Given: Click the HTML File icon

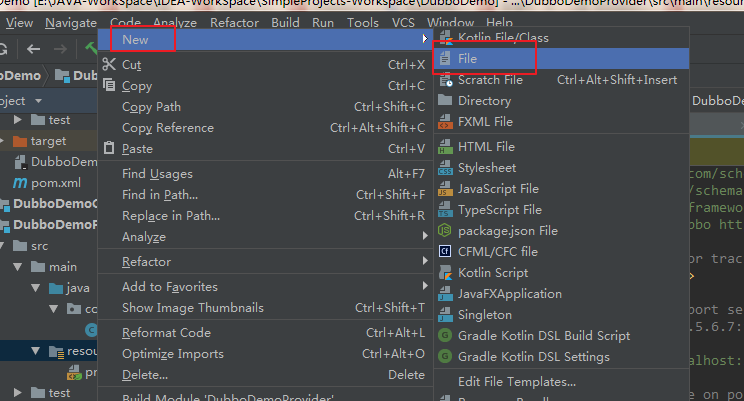Looking at the screenshot, I should click(446, 147).
